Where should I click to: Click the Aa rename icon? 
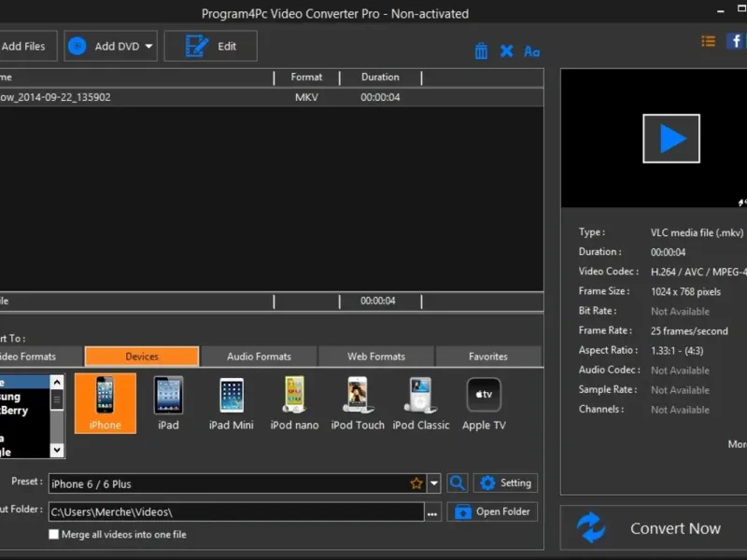[x=531, y=51]
